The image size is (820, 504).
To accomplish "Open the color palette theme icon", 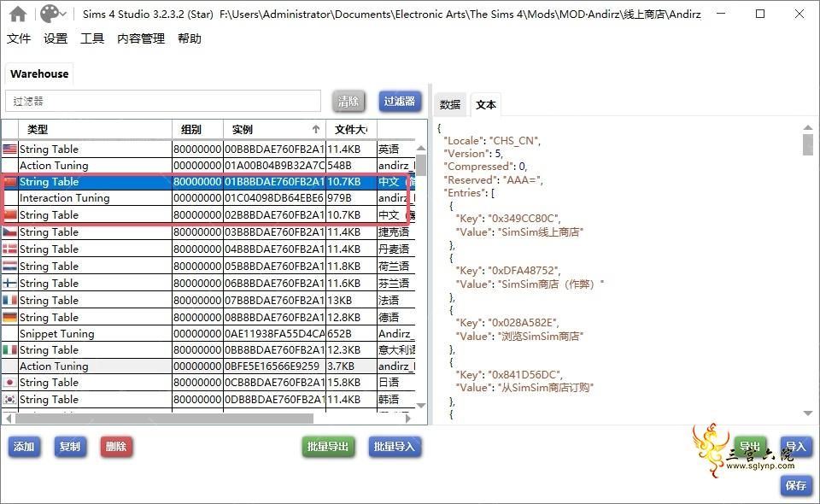I will (x=50, y=15).
